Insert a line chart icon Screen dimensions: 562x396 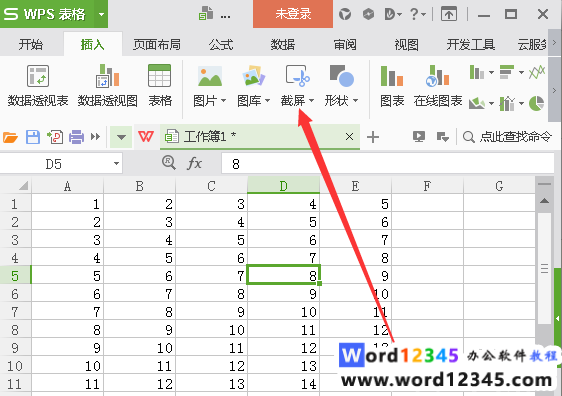537,72
